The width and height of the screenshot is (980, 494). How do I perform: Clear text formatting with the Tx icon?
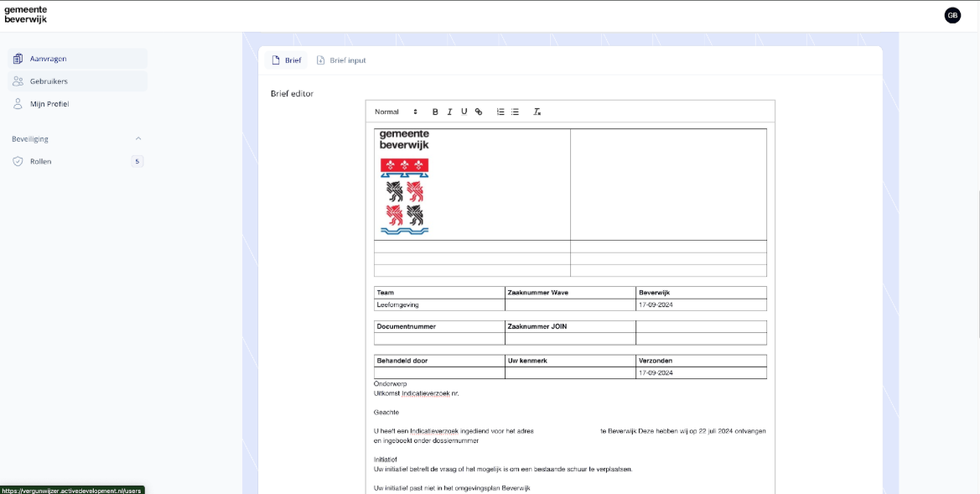(537, 112)
